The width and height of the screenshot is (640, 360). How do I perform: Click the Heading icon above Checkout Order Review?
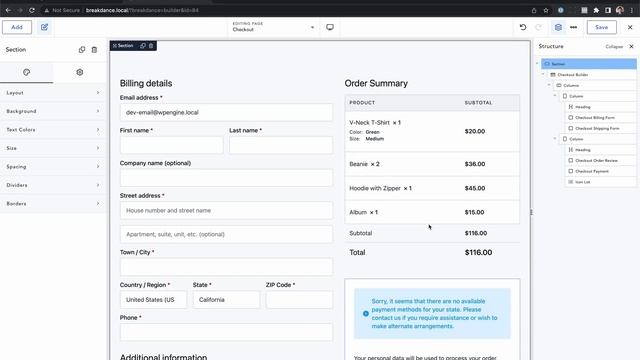click(x=571, y=150)
